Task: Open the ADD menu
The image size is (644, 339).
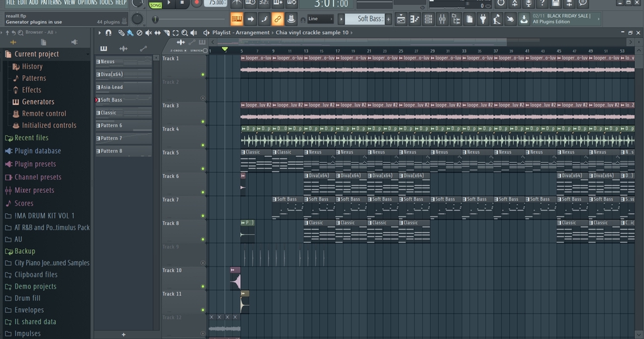Action: 34,3
